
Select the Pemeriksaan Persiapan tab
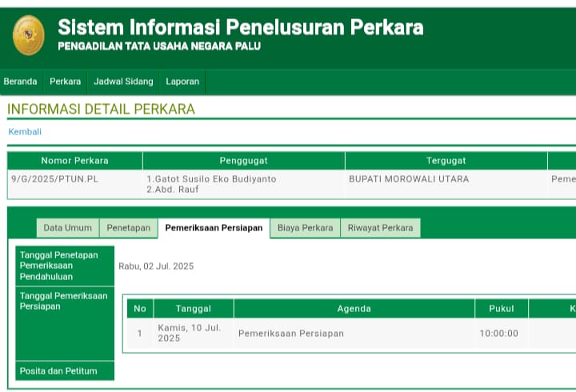click(x=214, y=228)
